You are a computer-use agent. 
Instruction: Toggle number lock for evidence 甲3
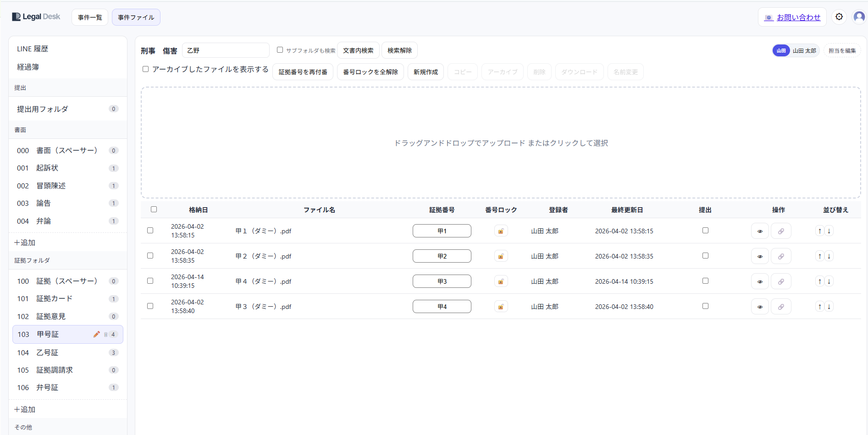pyautogui.click(x=501, y=281)
